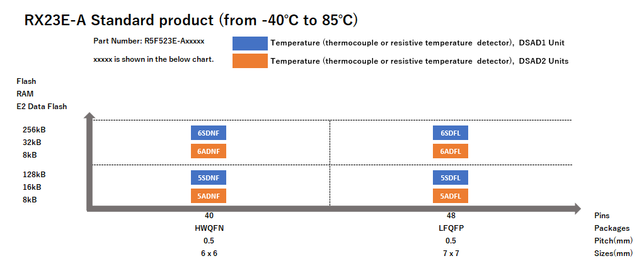644x268 pixels.
Task: Click the 128kB flash size label
Action: click(34, 175)
